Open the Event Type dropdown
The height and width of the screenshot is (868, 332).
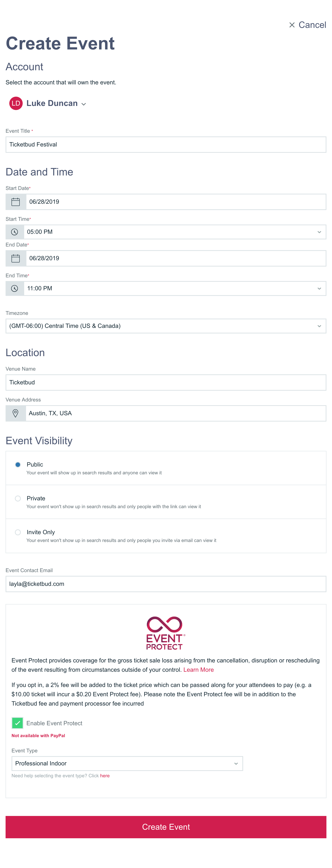pyautogui.click(x=127, y=763)
